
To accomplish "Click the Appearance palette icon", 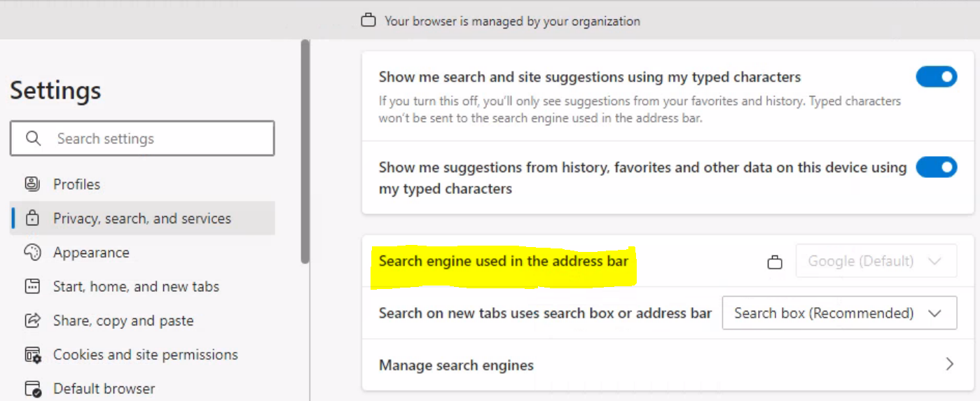I will (32, 253).
